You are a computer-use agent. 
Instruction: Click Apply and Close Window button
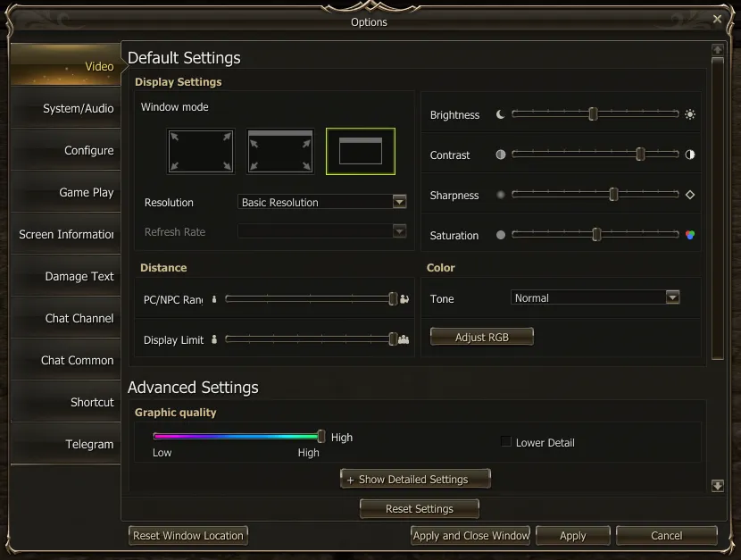(x=470, y=535)
